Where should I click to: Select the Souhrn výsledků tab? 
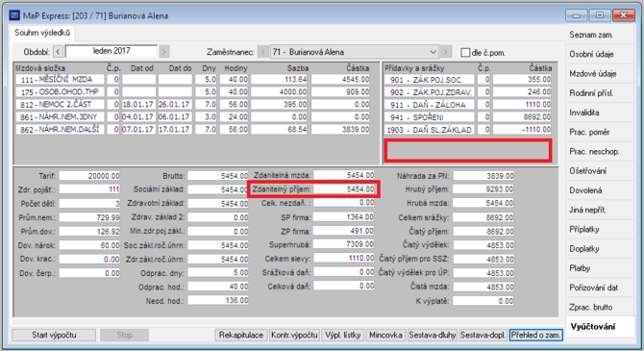point(42,33)
